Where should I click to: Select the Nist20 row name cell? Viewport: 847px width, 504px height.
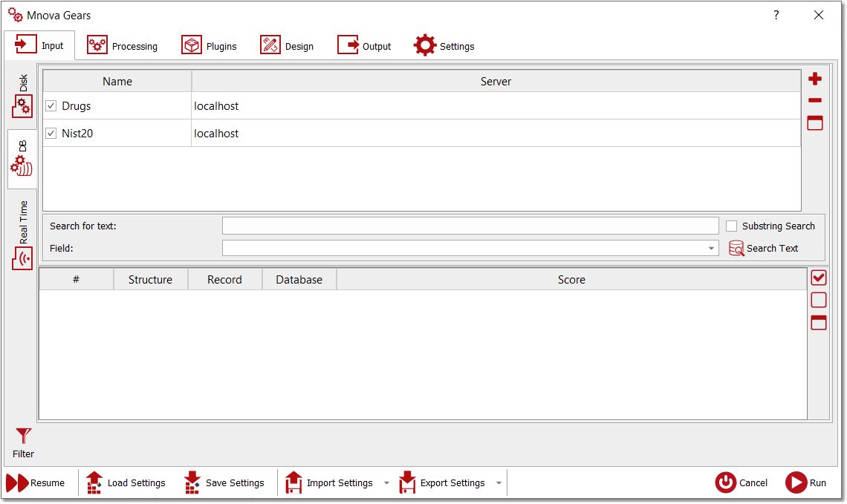(117, 134)
